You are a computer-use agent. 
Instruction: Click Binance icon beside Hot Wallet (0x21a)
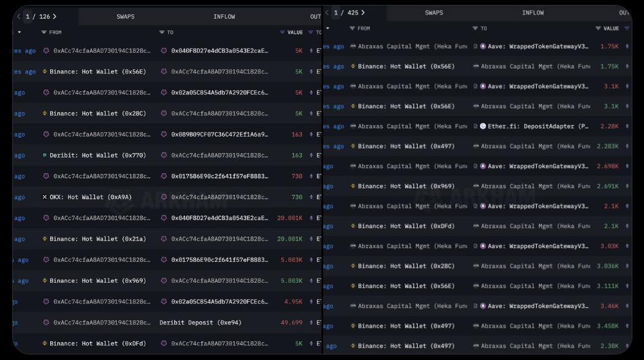tap(45, 239)
